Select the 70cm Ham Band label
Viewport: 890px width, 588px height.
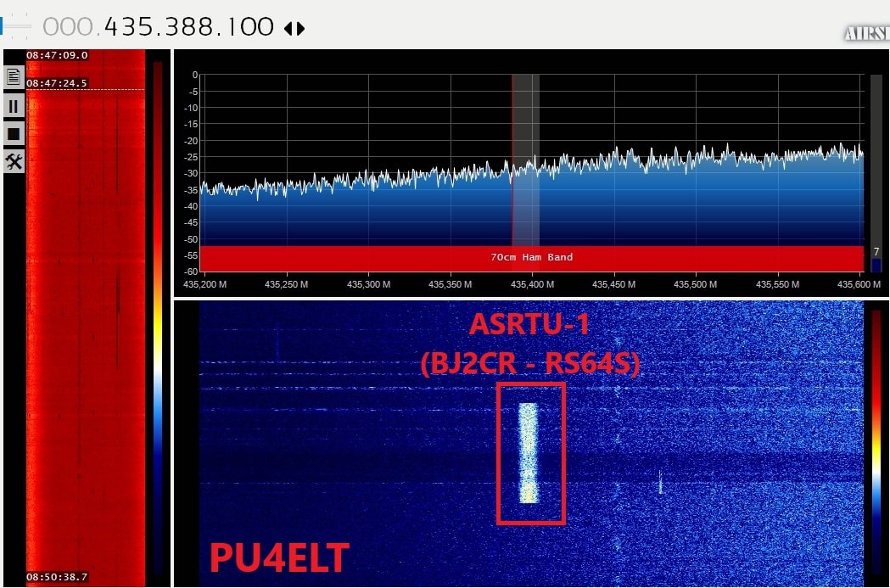[x=532, y=257]
